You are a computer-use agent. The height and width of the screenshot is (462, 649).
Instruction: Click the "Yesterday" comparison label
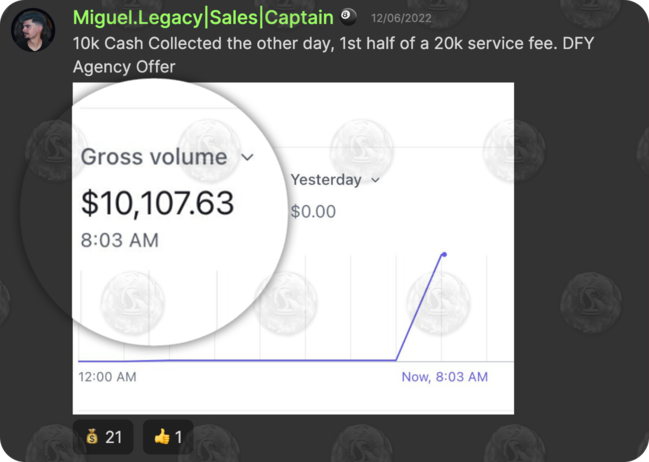click(x=326, y=180)
